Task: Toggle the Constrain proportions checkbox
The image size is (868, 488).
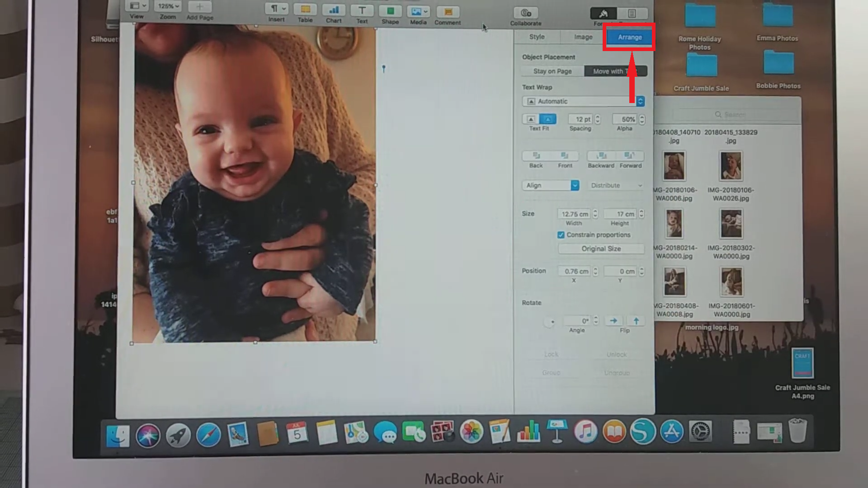Action: click(x=561, y=235)
